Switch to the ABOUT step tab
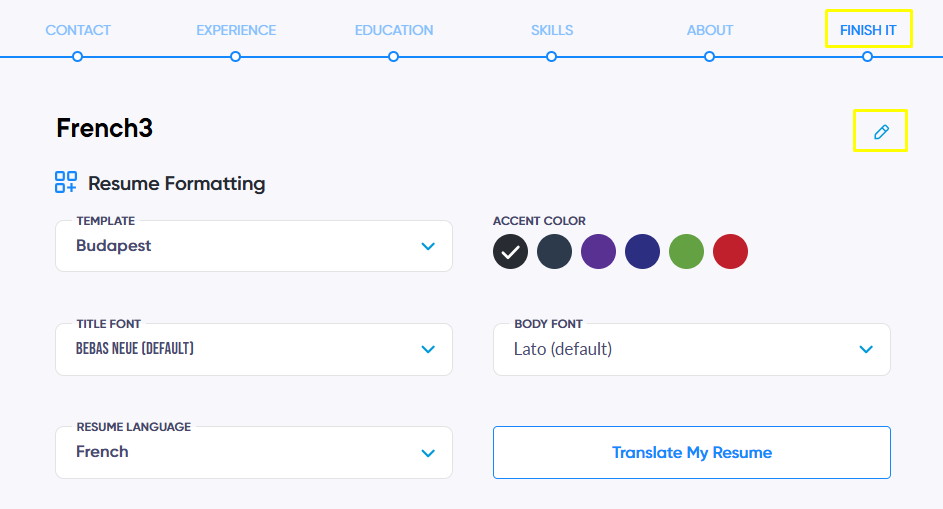943x509 pixels. 710,30
